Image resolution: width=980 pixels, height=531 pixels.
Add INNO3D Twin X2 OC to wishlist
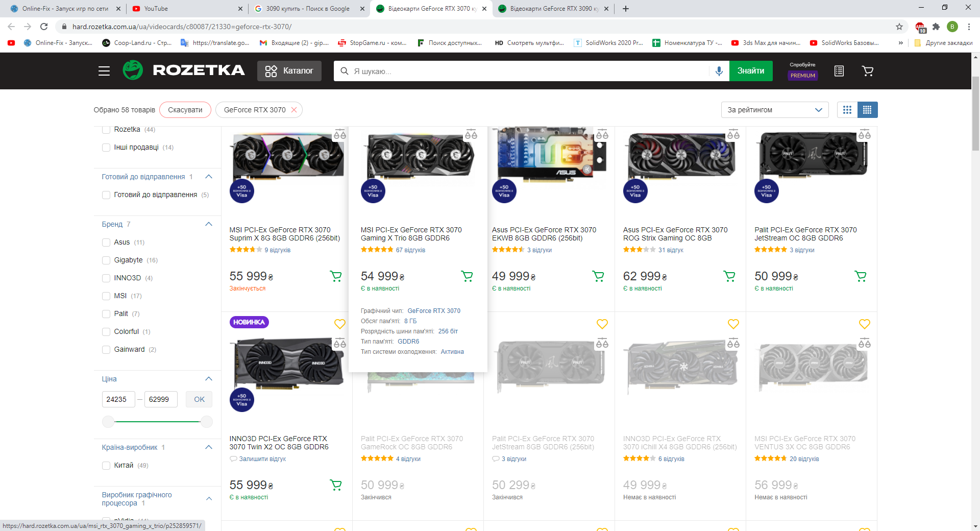point(340,324)
